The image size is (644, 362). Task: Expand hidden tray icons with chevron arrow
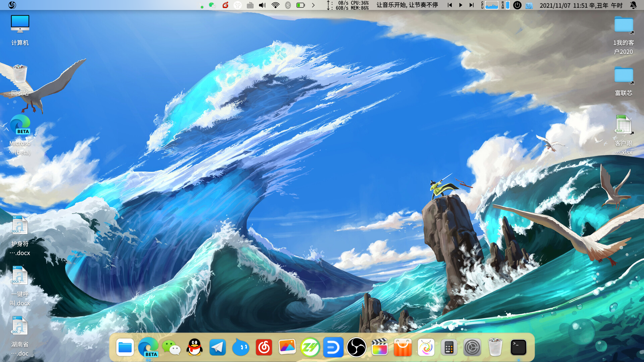coord(313,5)
